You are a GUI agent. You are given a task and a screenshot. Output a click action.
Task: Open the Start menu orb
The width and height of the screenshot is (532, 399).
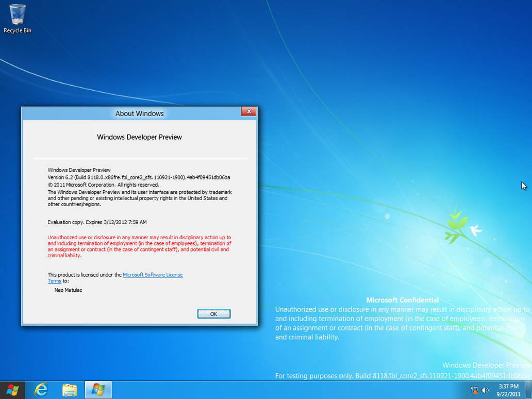12,390
